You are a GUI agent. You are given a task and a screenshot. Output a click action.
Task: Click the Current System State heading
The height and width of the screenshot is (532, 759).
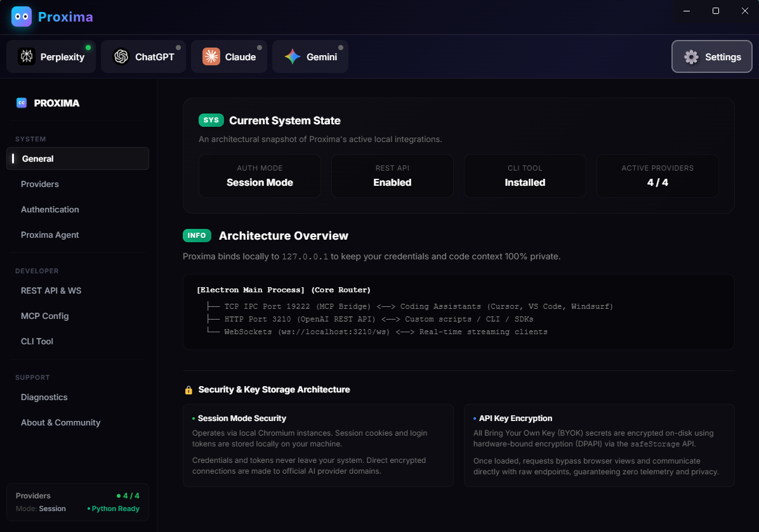click(284, 120)
